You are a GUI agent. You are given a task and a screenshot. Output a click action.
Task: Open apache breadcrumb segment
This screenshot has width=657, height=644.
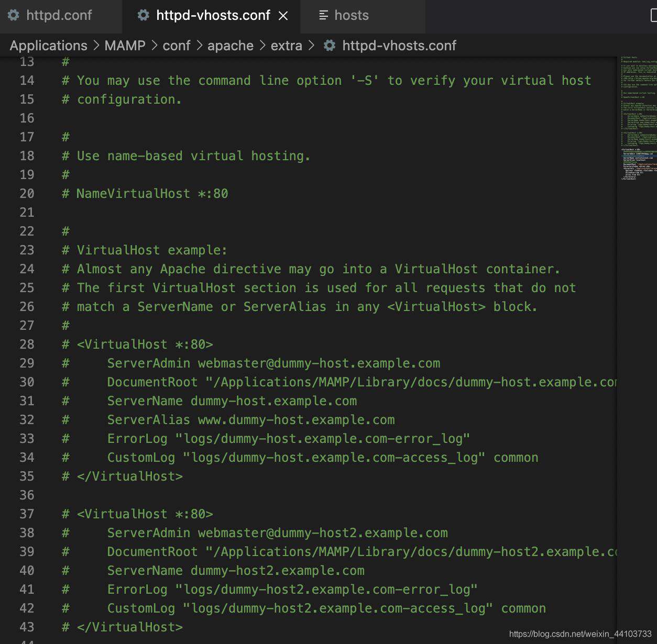click(231, 46)
